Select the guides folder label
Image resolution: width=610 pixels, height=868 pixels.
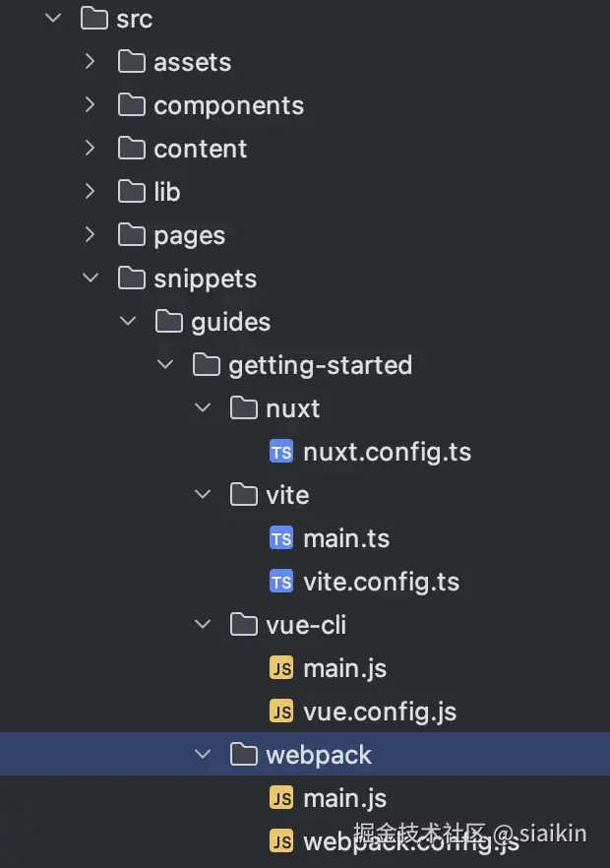(x=230, y=323)
